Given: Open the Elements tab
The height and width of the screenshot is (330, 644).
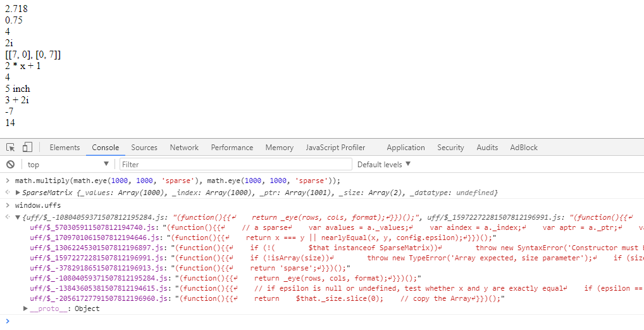Looking at the screenshot, I should (65, 148).
